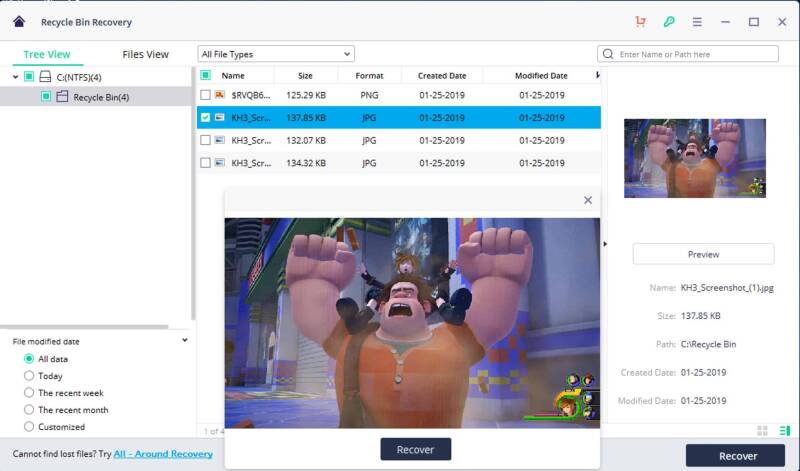Click the image icon of the 137.85 KB file
The image size is (800, 471).
219,117
